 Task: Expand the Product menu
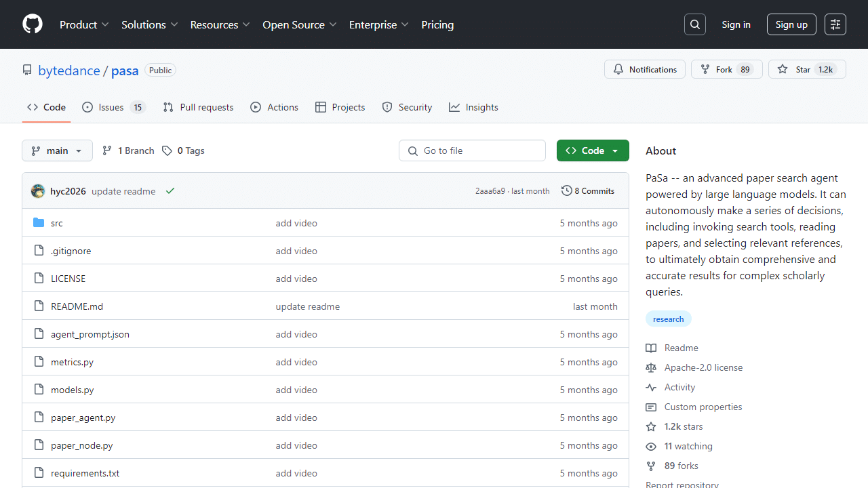(84, 24)
